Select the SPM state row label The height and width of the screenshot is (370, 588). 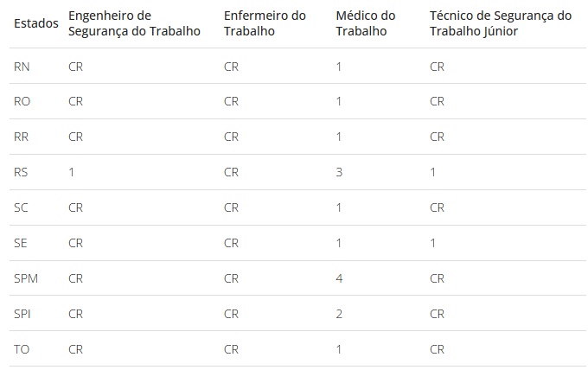click(26, 278)
